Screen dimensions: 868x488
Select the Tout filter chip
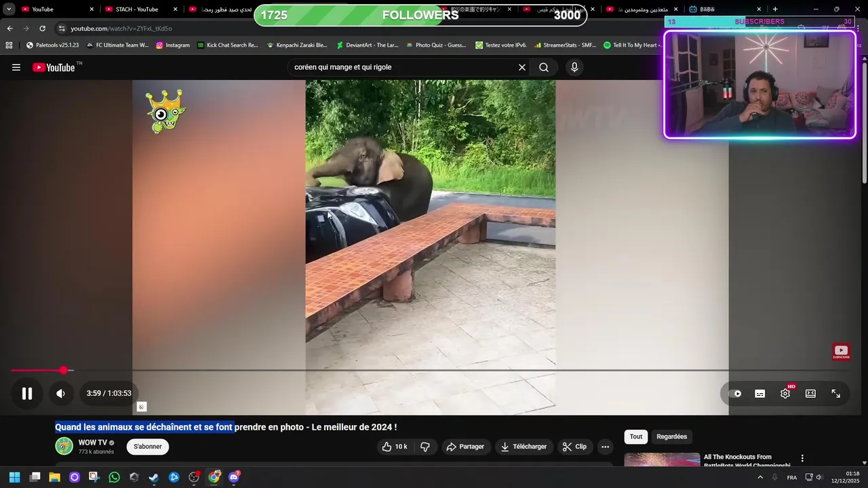coord(635,437)
